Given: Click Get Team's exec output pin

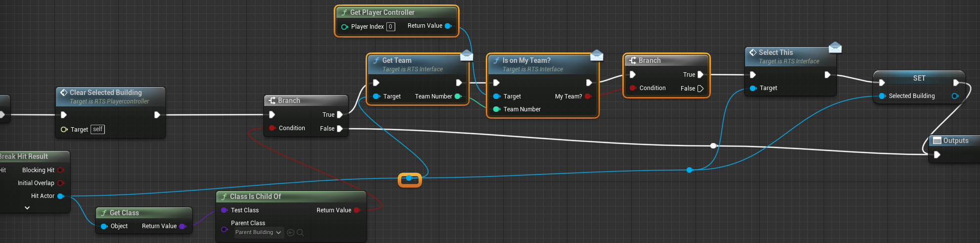Looking at the screenshot, I should (459, 83).
